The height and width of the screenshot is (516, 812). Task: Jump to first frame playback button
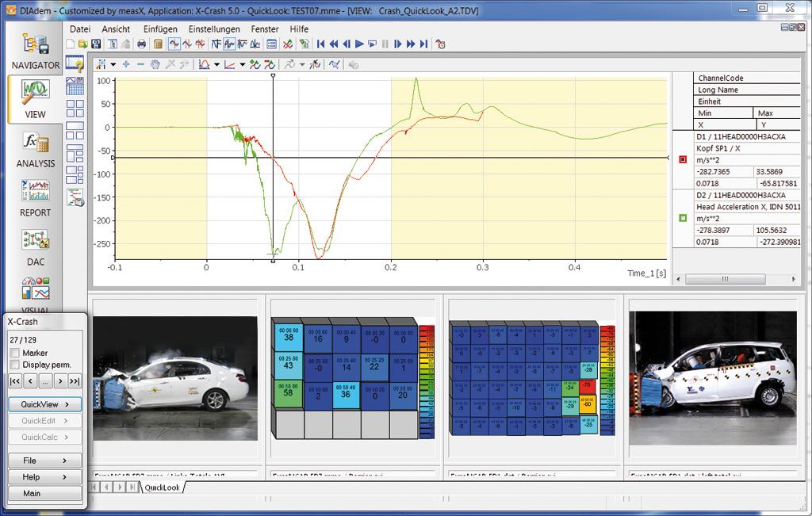(320, 44)
